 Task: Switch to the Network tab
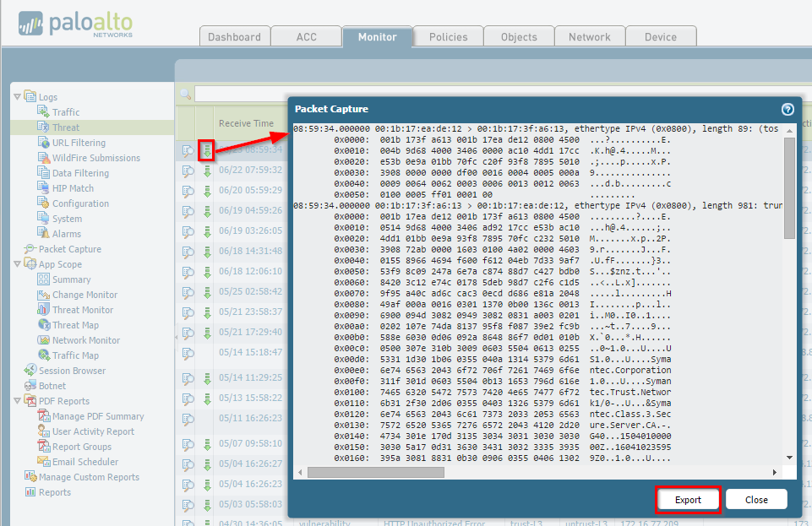pos(589,36)
